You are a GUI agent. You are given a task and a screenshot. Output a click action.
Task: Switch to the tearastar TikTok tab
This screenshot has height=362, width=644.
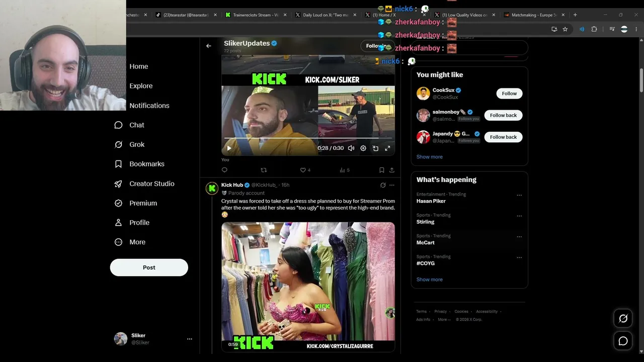tap(187, 15)
